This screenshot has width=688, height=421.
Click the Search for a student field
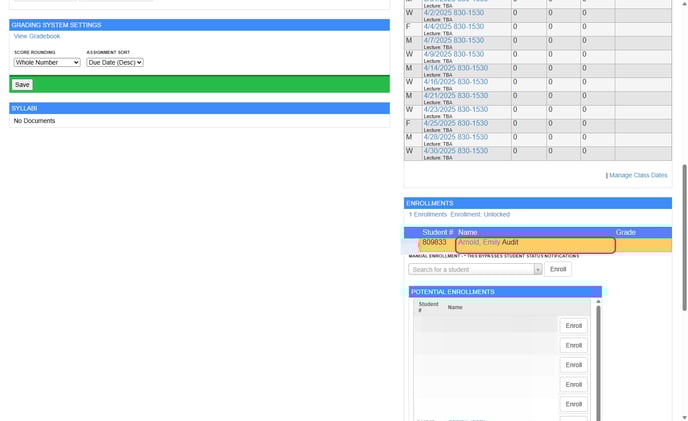pyautogui.click(x=470, y=269)
